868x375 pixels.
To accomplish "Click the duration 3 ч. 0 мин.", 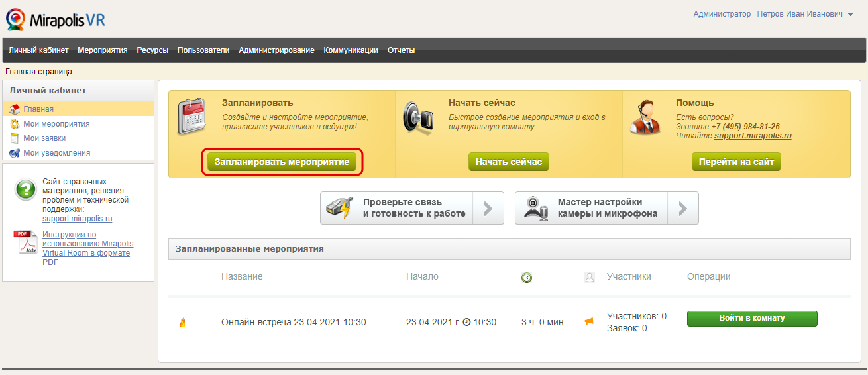I will tap(543, 323).
